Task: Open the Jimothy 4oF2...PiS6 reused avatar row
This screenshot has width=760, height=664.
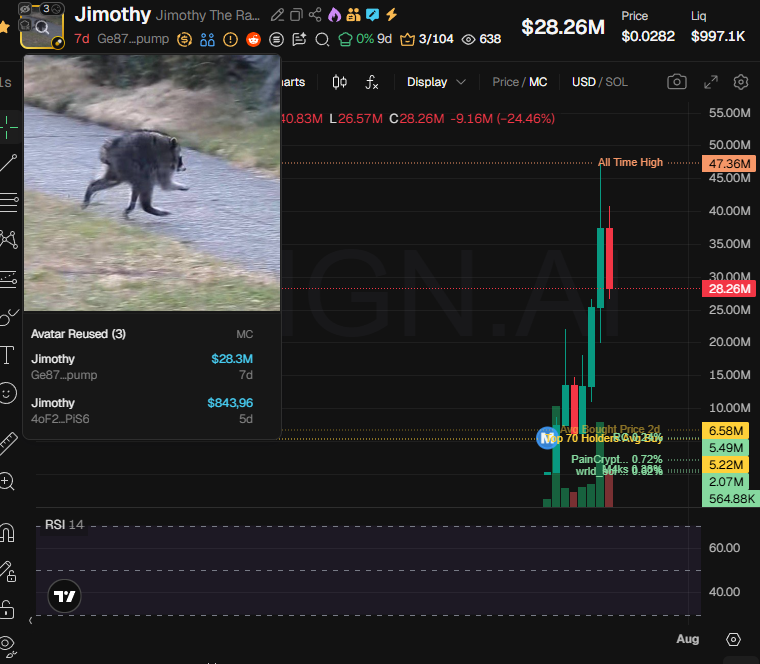Action: click(142, 411)
